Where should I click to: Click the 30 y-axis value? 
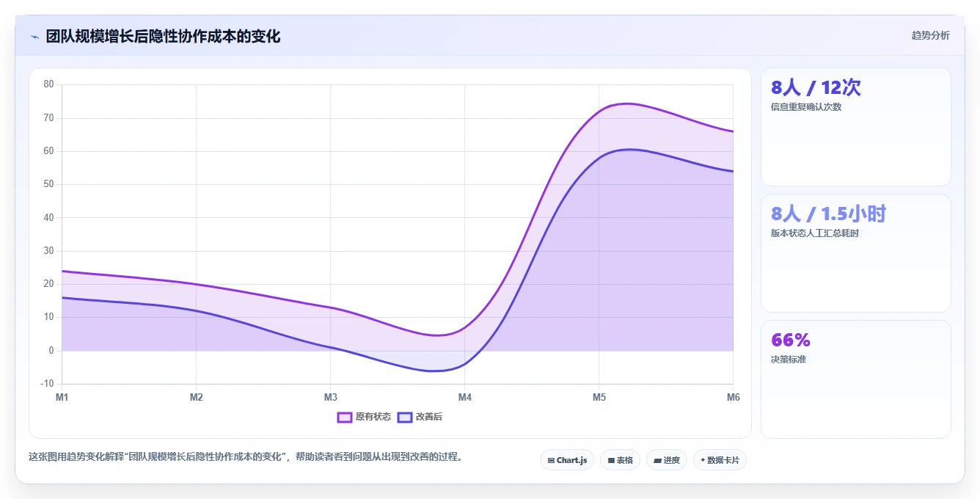click(x=48, y=251)
